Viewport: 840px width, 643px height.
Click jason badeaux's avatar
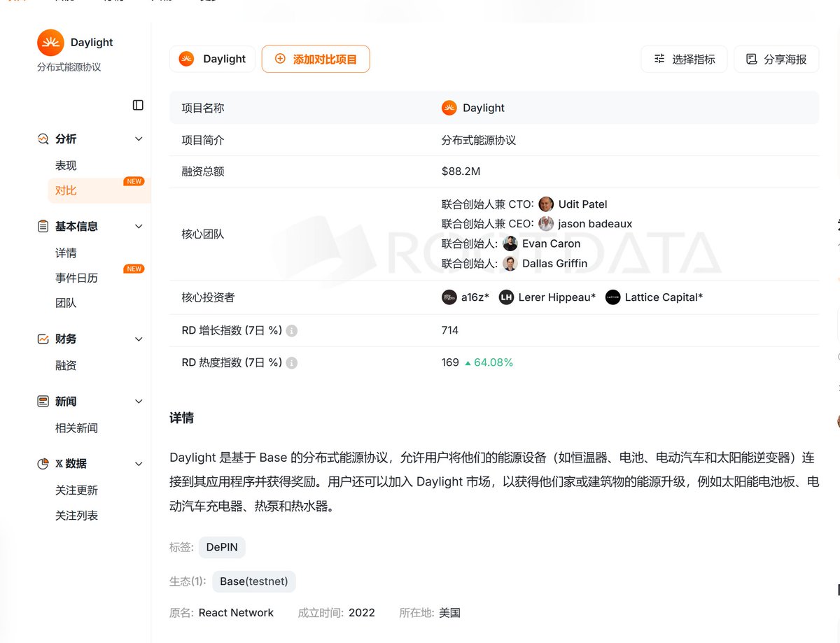coord(546,224)
